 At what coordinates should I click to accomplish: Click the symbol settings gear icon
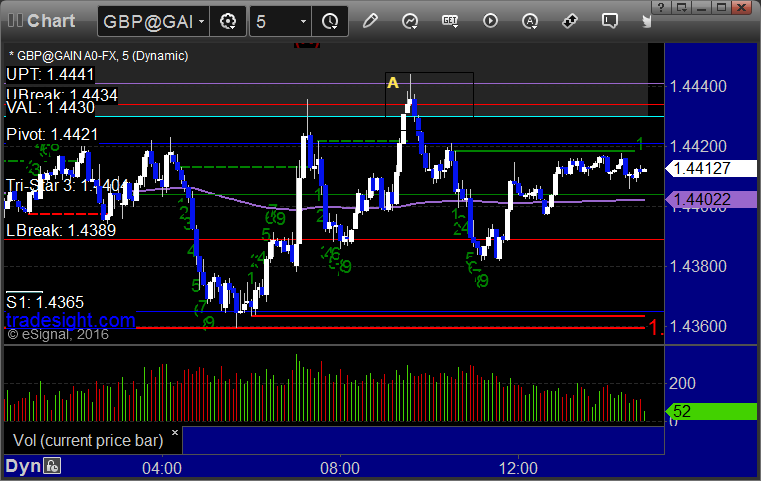(228, 21)
